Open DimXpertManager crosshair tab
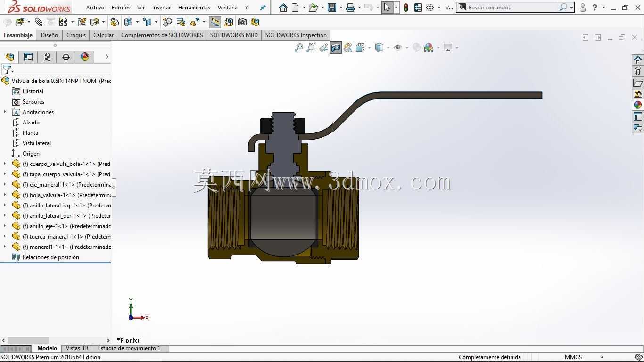 coord(66,57)
